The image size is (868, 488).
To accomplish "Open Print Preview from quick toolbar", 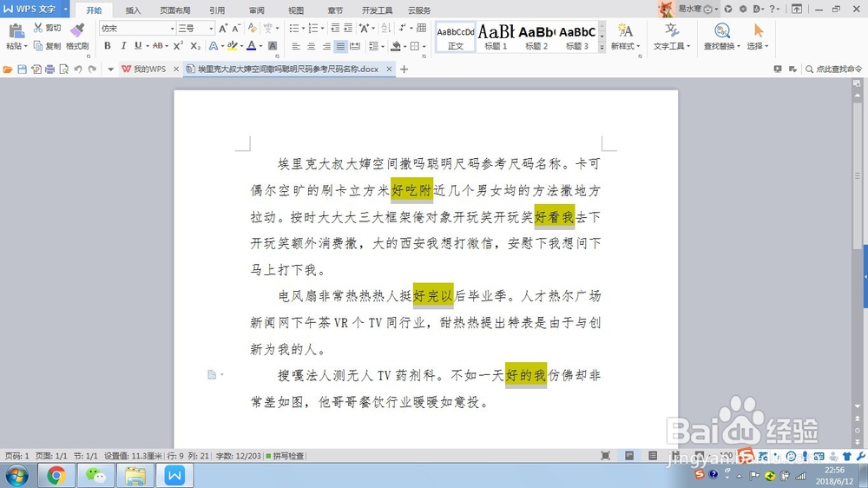I will (x=64, y=69).
